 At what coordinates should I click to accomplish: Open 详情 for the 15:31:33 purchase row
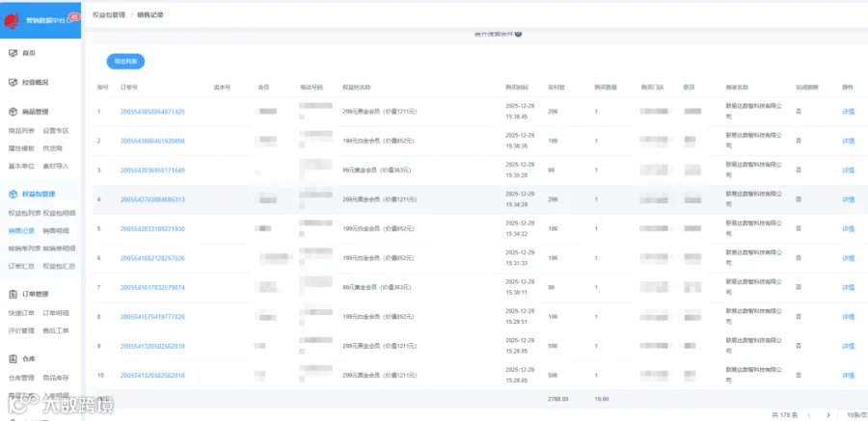(848, 258)
